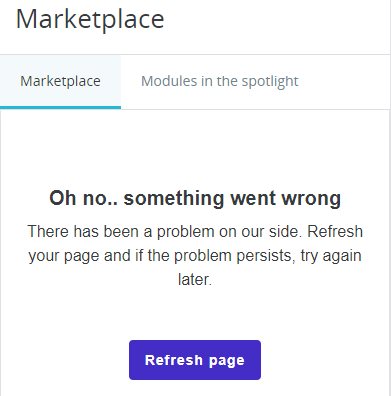Open the spotlight modules tab
The height and width of the screenshot is (396, 391).
point(220,82)
